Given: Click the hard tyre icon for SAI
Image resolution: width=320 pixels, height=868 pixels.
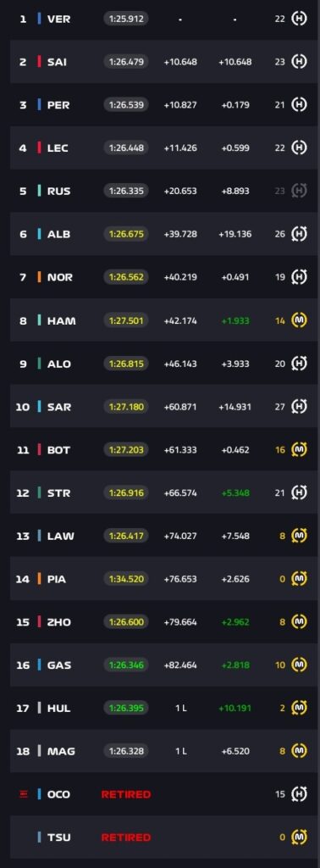Looking at the screenshot, I should (299, 62).
